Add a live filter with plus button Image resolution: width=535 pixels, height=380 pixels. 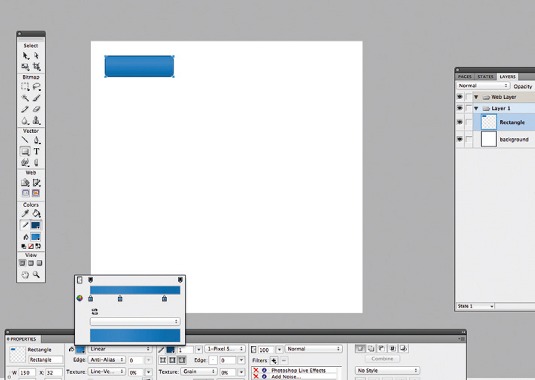click(274, 360)
